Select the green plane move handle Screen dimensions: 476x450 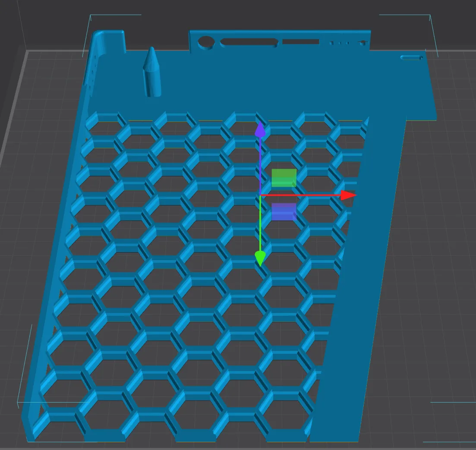point(284,178)
